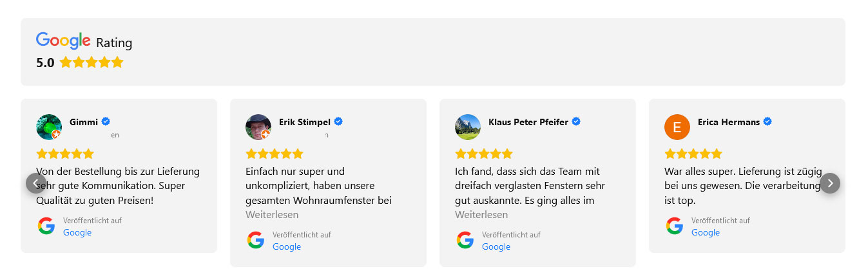Click the five-star rating beside 5.0
Screen dimensions: 868x280
(91, 63)
